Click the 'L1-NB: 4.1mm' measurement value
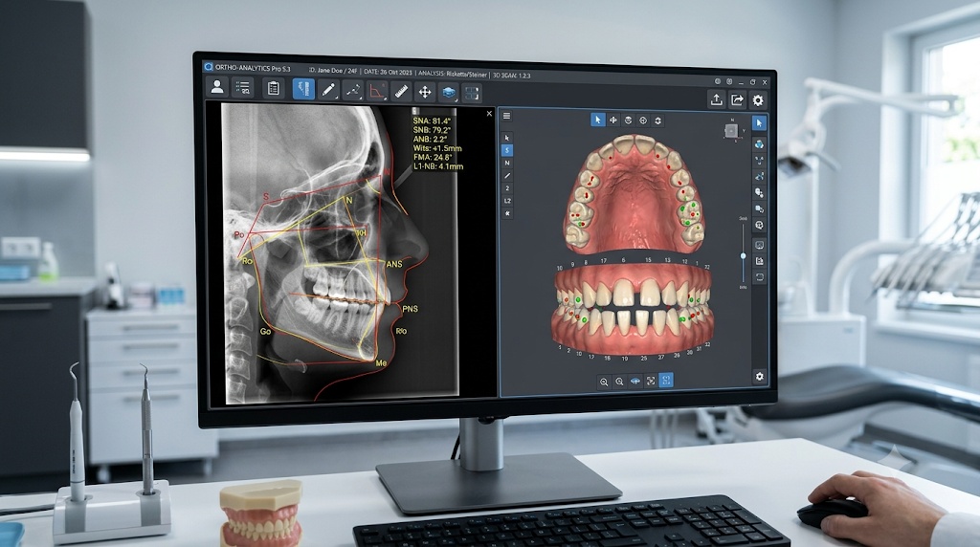980x547 pixels. point(437,166)
